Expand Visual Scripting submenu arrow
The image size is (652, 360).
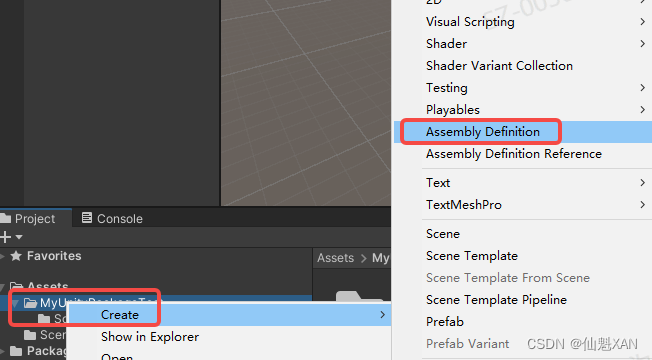[642, 22]
